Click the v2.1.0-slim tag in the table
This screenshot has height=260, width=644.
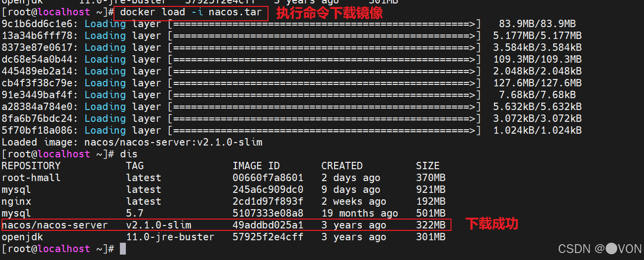point(158,225)
